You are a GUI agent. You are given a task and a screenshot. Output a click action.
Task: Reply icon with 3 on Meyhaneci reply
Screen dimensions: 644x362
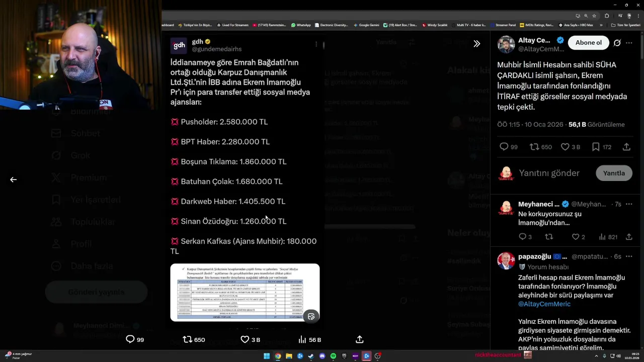pos(525,237)
